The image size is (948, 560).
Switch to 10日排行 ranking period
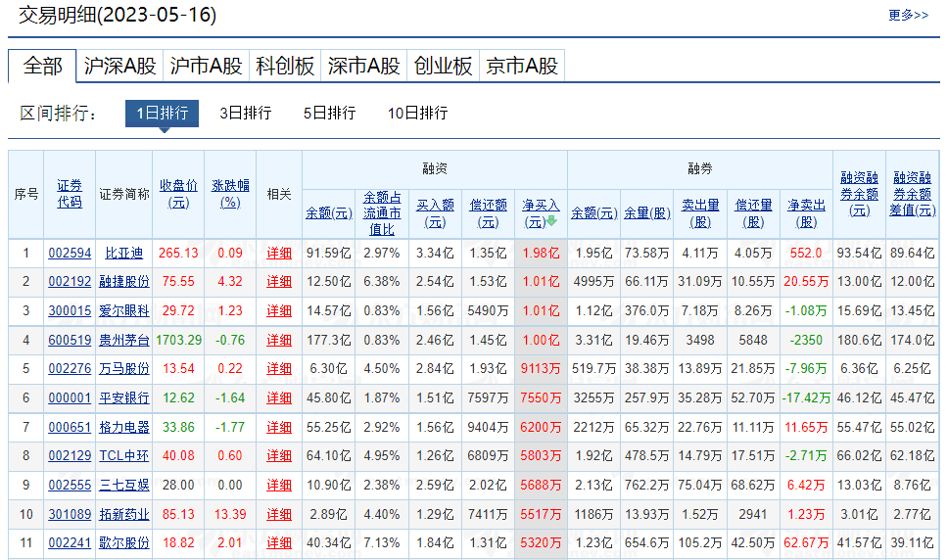[417, 114]
